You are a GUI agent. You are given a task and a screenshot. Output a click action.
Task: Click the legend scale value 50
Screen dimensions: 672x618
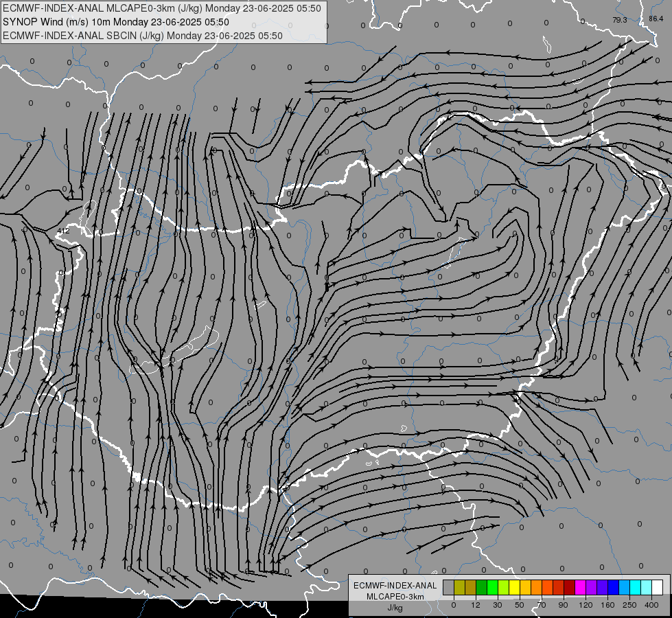(520, 605)
